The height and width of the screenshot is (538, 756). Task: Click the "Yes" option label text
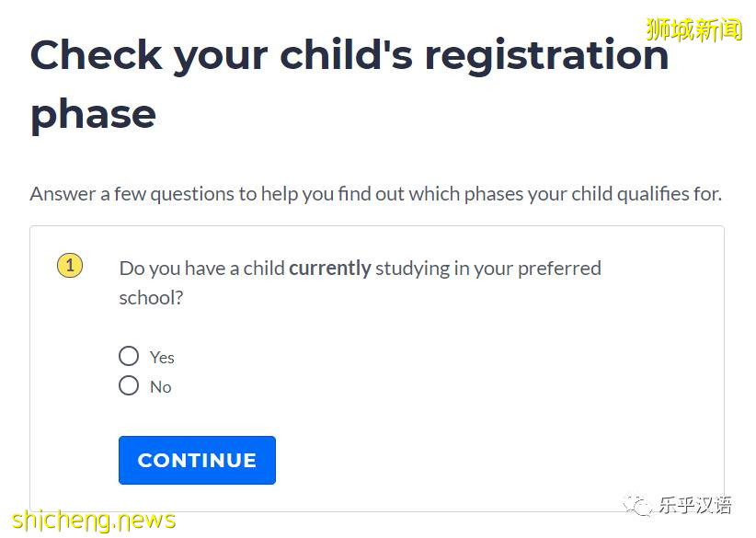pyautogui.click(x=162, y=358)
